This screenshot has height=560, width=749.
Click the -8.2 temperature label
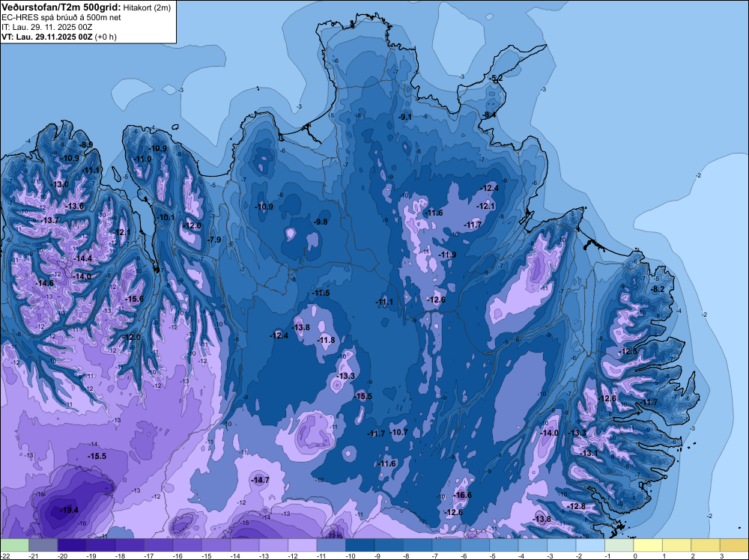[x=658, y=289]
